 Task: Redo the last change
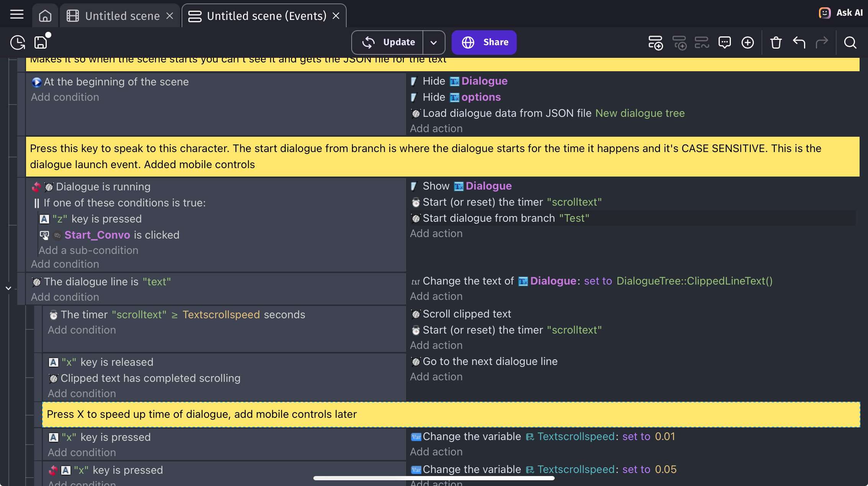tap(823, 43)
